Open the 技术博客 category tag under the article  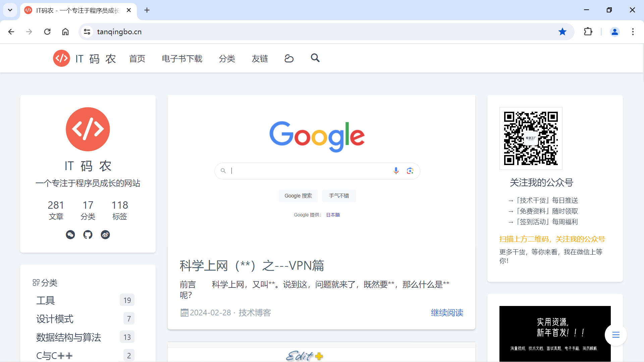tap(255, 313)
